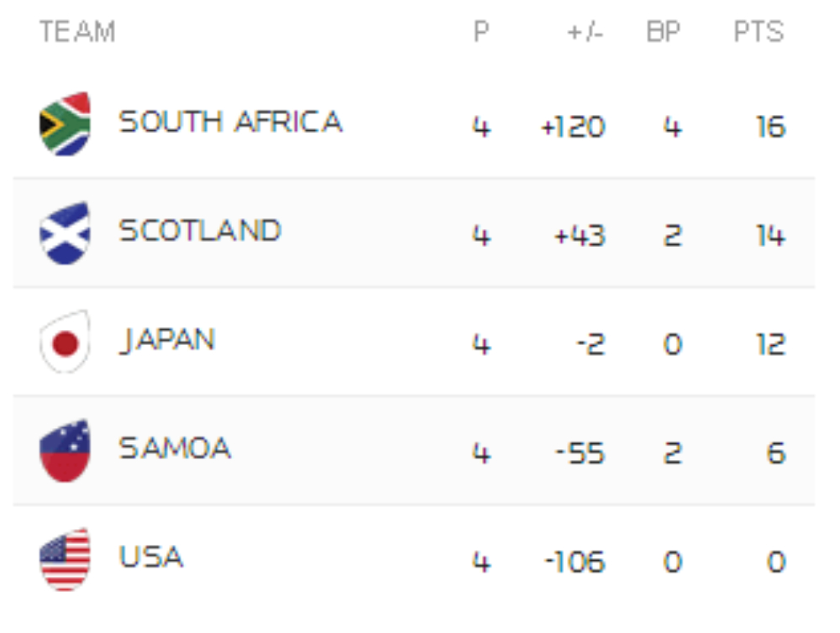
Task: Click the P column header
Action: (x=480, y=33)
